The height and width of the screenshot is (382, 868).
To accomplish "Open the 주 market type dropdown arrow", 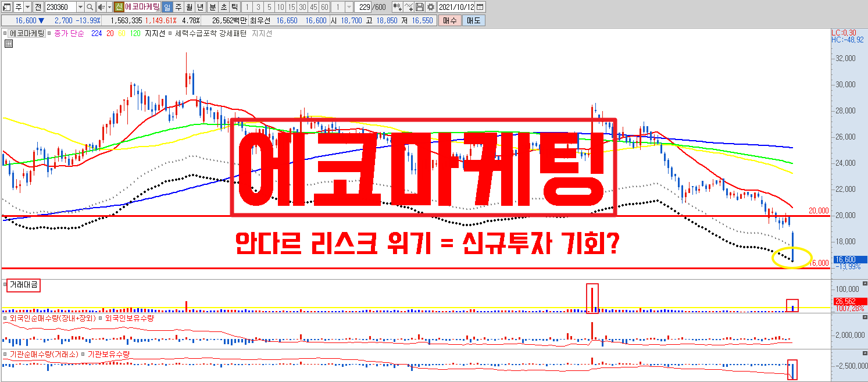I will tap(28, 7).
